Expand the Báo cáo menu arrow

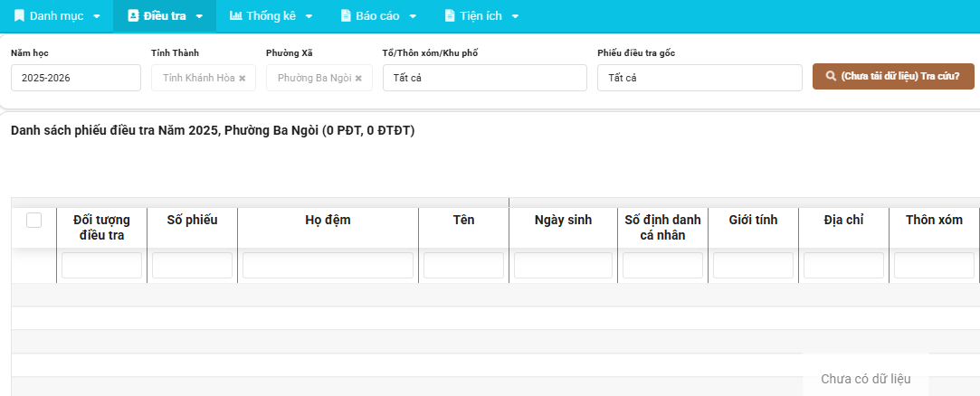pyautogui.click(x=413, y=17)
